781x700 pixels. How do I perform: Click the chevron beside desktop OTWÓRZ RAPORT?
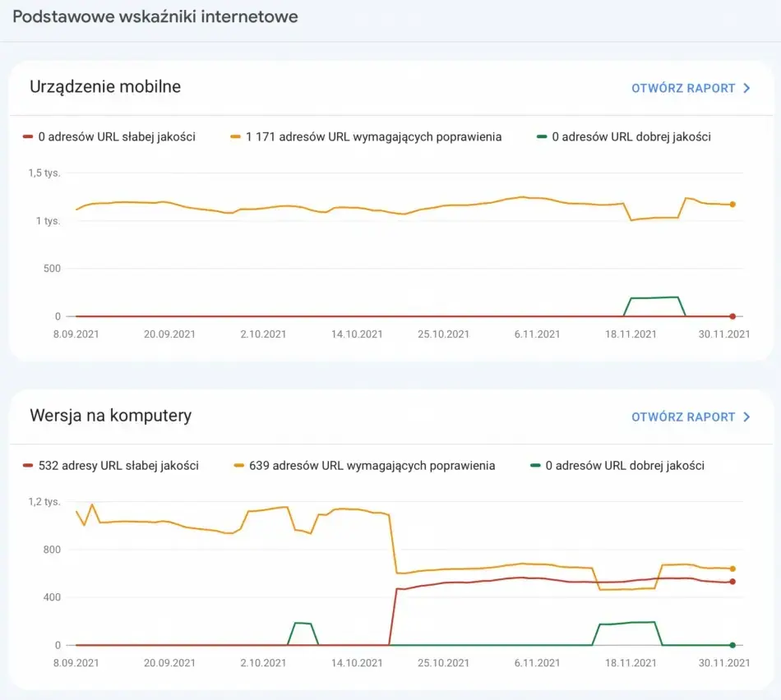(746, 417)
